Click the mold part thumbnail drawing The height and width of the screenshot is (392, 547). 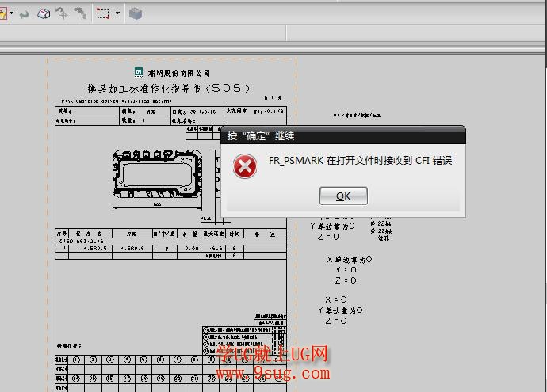pos(157,173)
